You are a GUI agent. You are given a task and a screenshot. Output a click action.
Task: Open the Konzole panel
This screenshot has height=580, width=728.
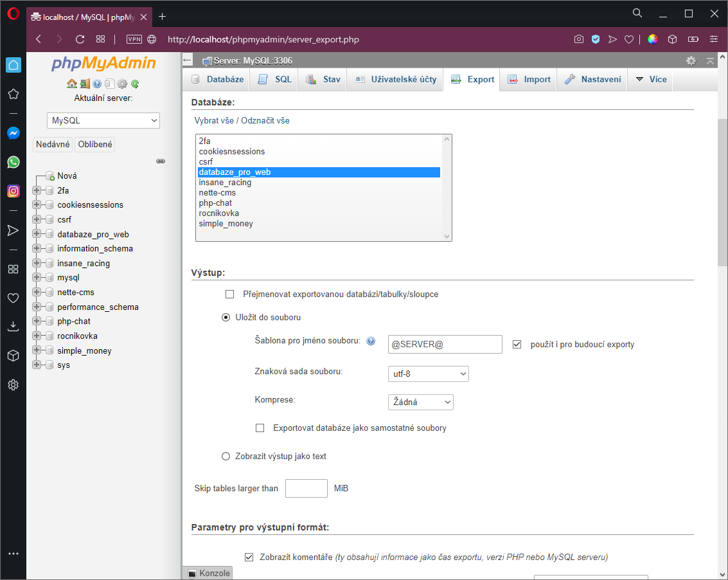tap(209, 573)
